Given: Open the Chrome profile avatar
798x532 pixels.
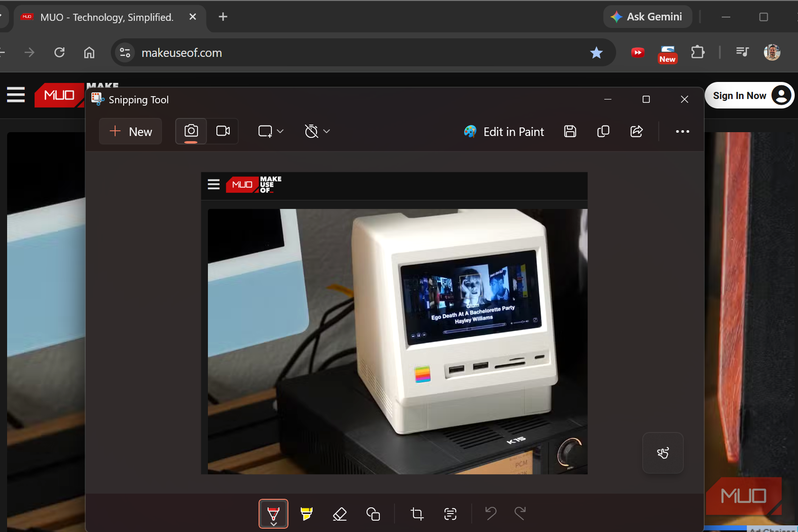Looking at the screenshot, I should 772,52.
